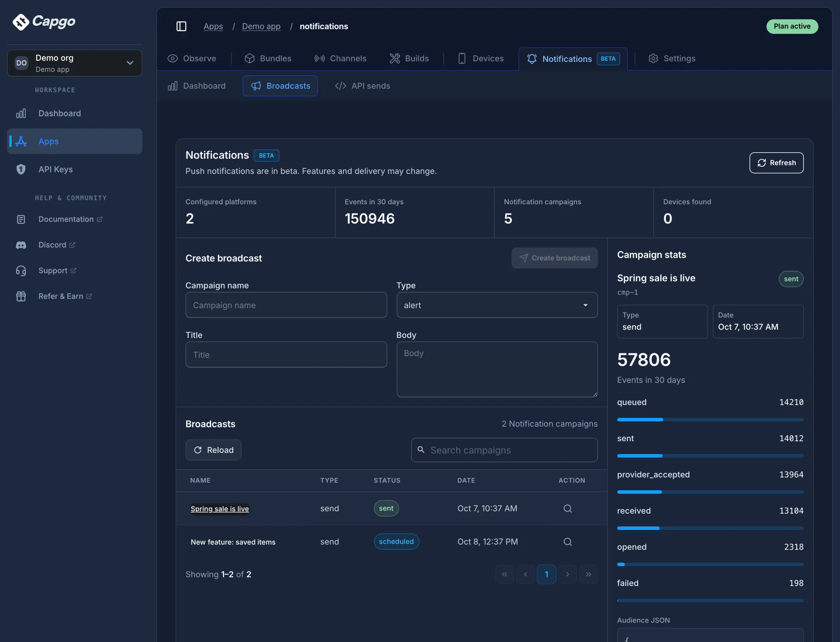The image size is (840, 642).
Task: Switch to the Devices tab
Action: (x=481, y=58)
